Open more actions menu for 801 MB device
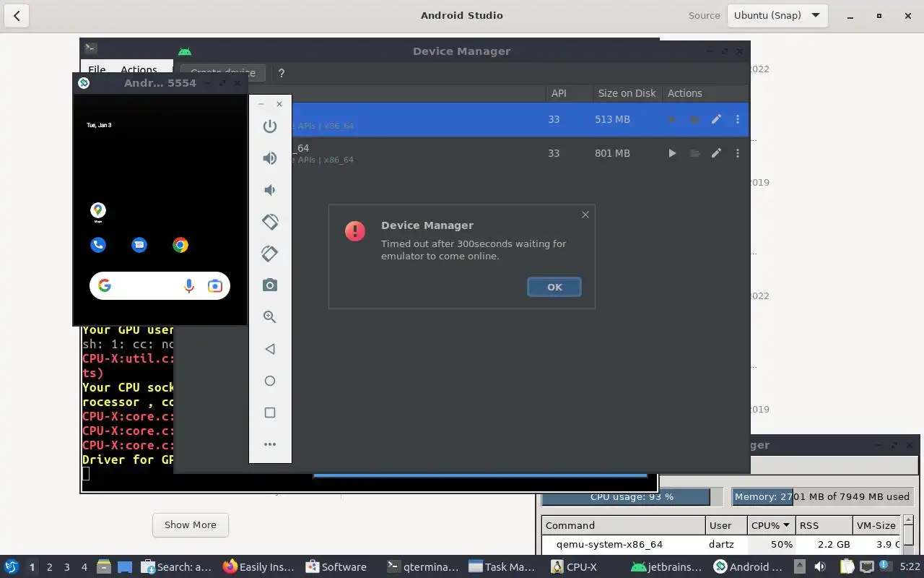 738,153
